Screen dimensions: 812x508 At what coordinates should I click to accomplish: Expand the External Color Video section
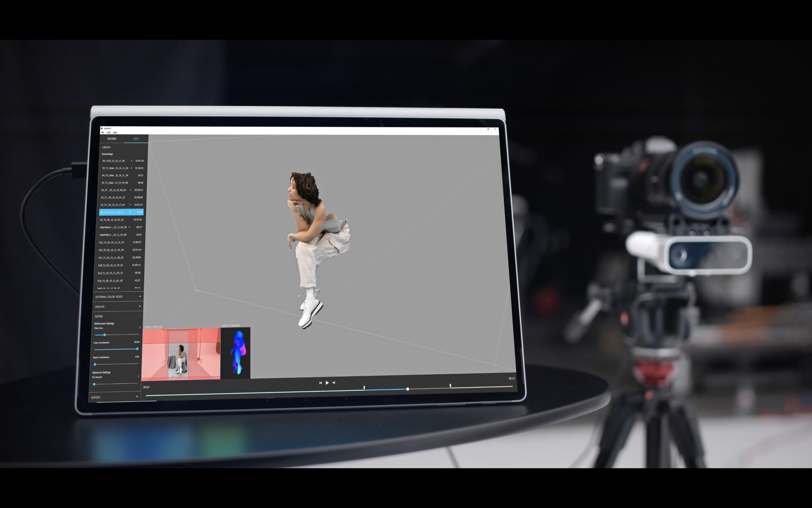[140, 296]
